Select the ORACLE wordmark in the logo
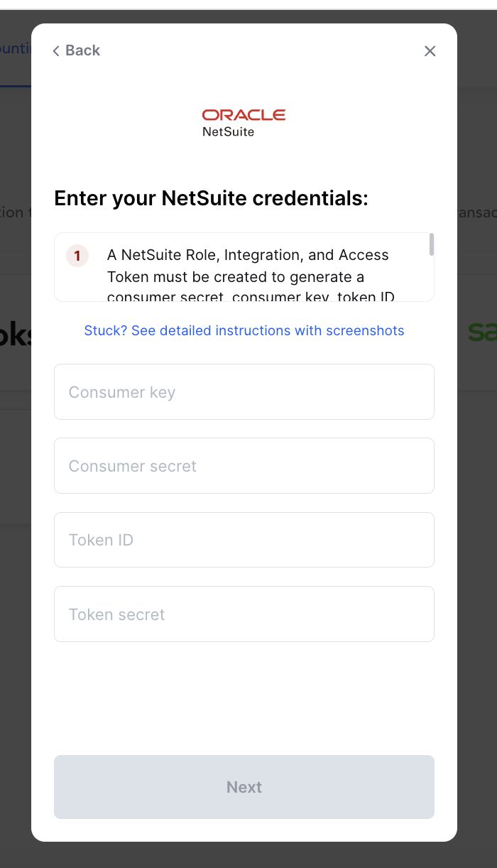Screen dimensions: 497x868 [x=244, y=114]
